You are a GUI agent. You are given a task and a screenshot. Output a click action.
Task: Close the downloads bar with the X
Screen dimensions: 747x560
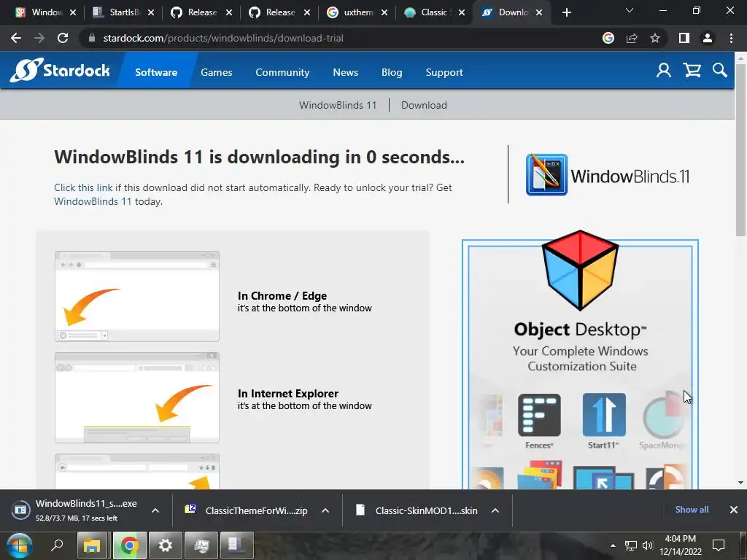tap(734, 510)
